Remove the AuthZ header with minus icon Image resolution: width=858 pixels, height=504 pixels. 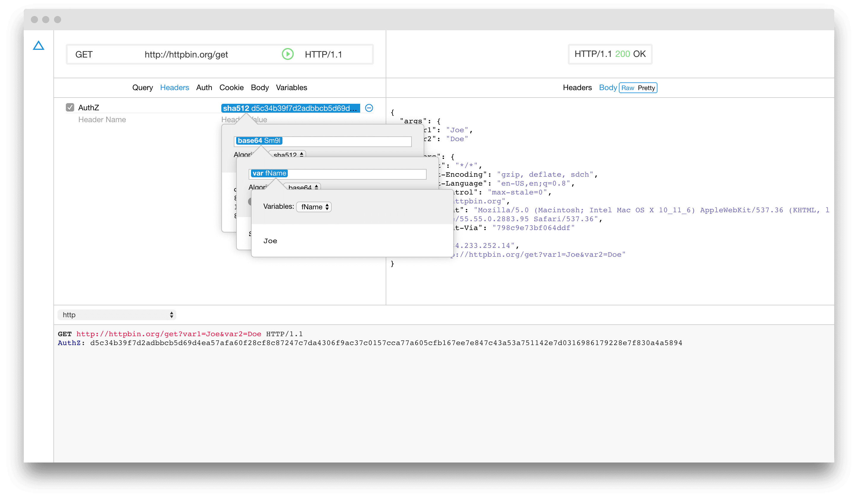369,108
